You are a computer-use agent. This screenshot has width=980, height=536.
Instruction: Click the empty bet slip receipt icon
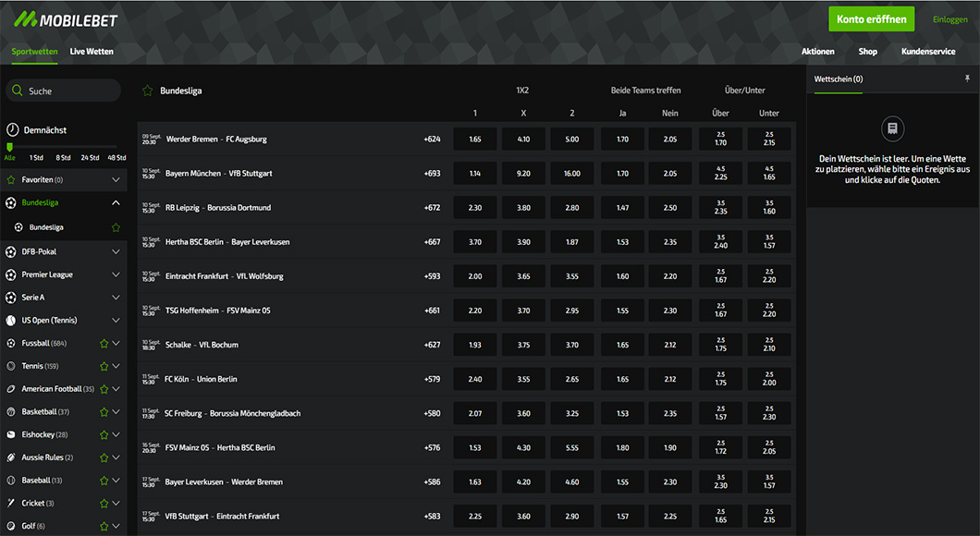pos(892,128)
